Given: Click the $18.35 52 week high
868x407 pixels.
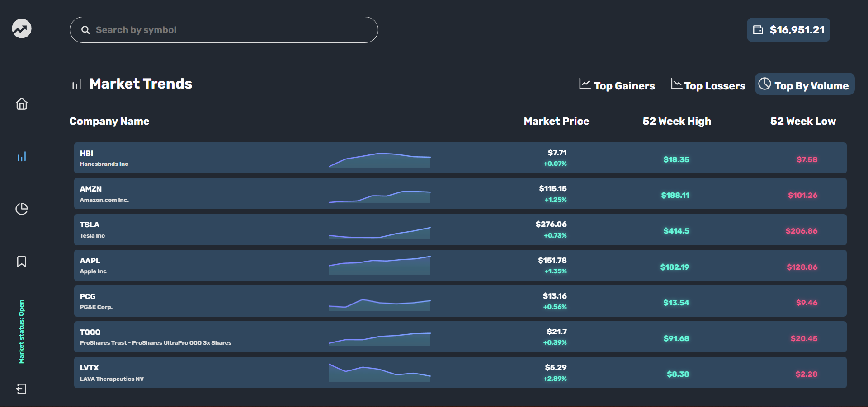Looking at the screenshot, I should point(676,159).
